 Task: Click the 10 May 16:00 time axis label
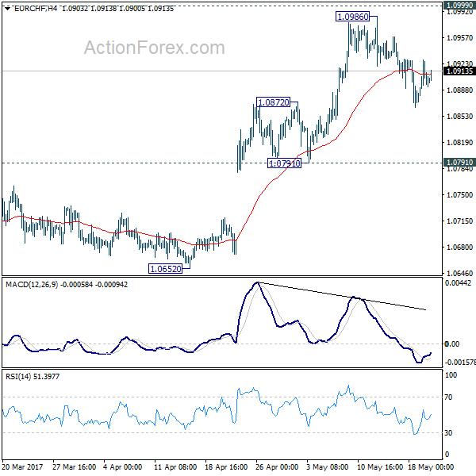coord(380,466)
